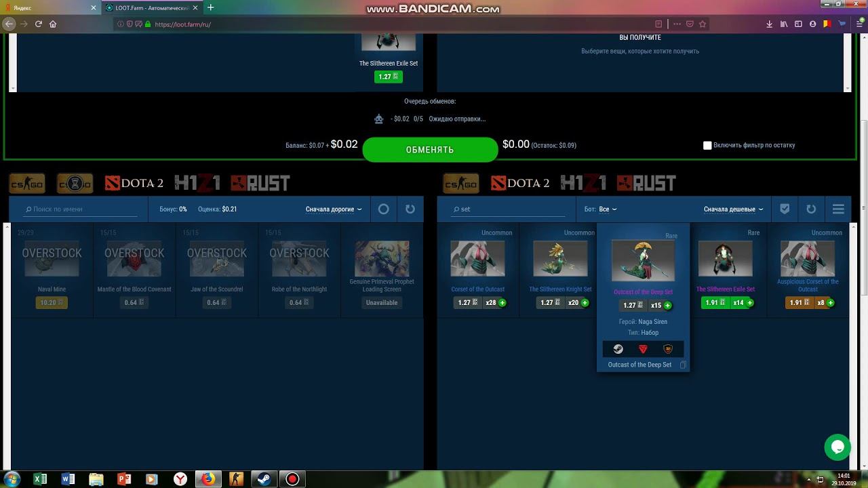Click the 1.27 price on the selected Slithereen Exile Set

pyautogui.click(x=389, y=77)
